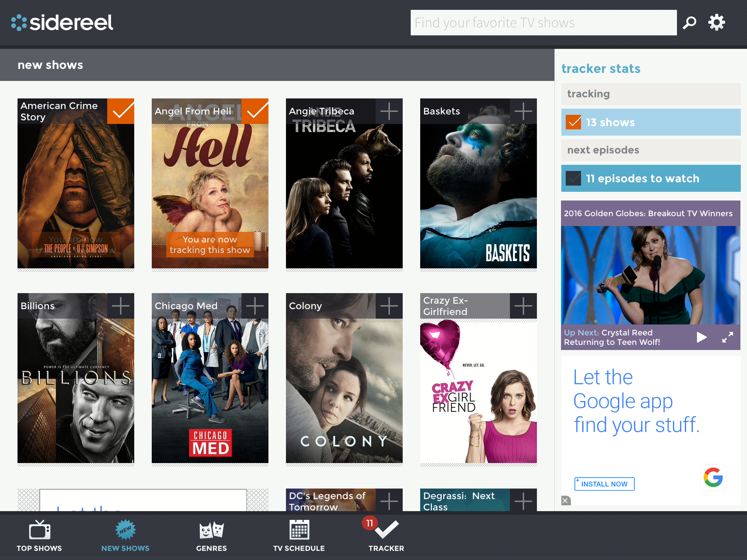Track Angie Tribeca with plus button
The image size is (747, 560).
click(x=389, y=111)
